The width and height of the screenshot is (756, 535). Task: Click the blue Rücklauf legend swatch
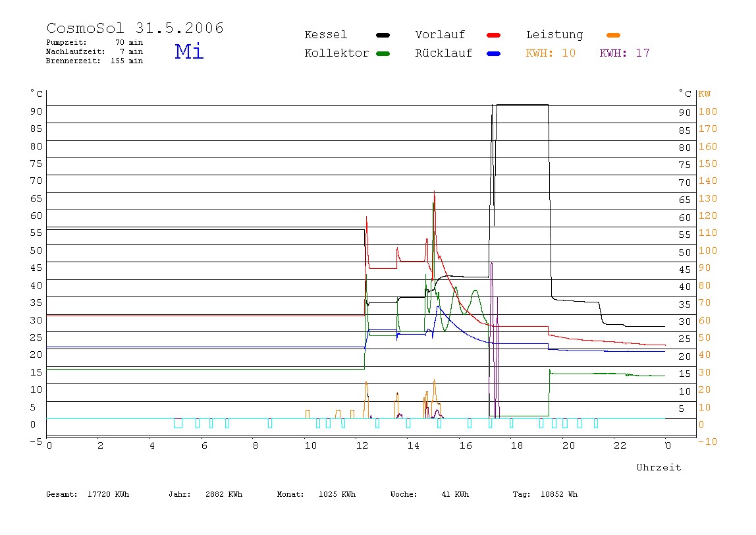click(x=494, y=53)
